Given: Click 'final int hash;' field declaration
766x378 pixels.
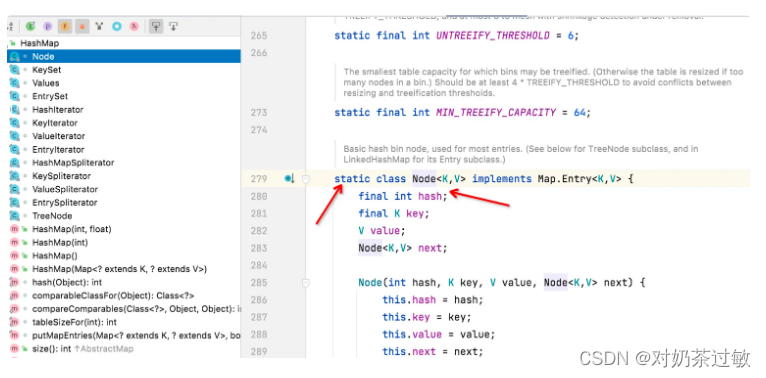Looking at the screenshot, I should click(x=403, y=196).
